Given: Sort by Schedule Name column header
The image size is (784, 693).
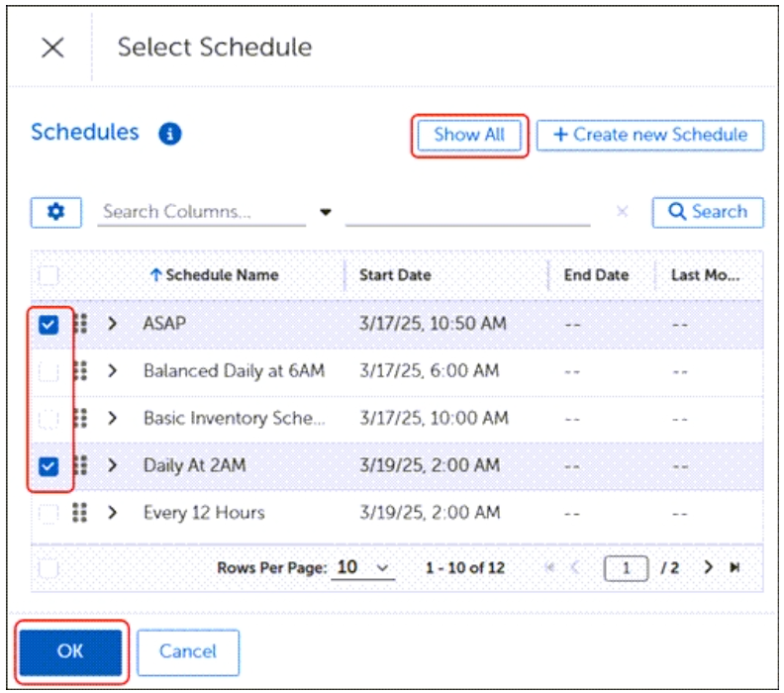Looking at the screenshot, I should click(x=221, y=275).
